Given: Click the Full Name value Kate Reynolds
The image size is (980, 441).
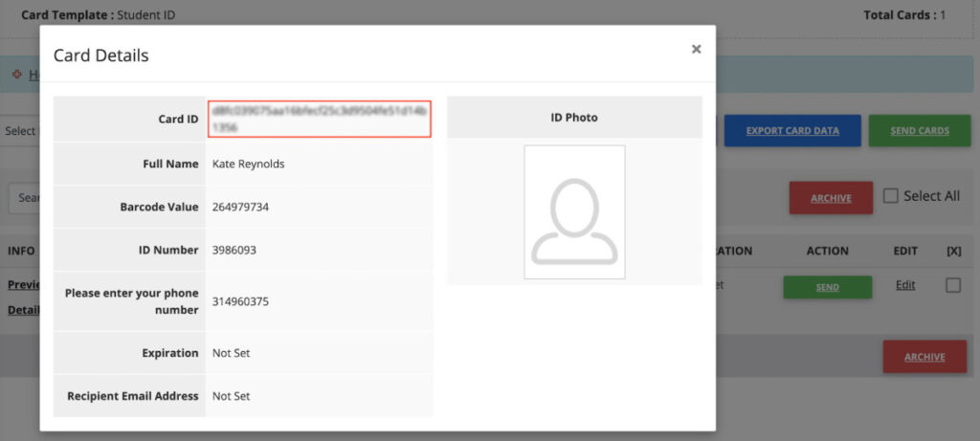Looking at the screenshot, I should click(x=249, y=164).
